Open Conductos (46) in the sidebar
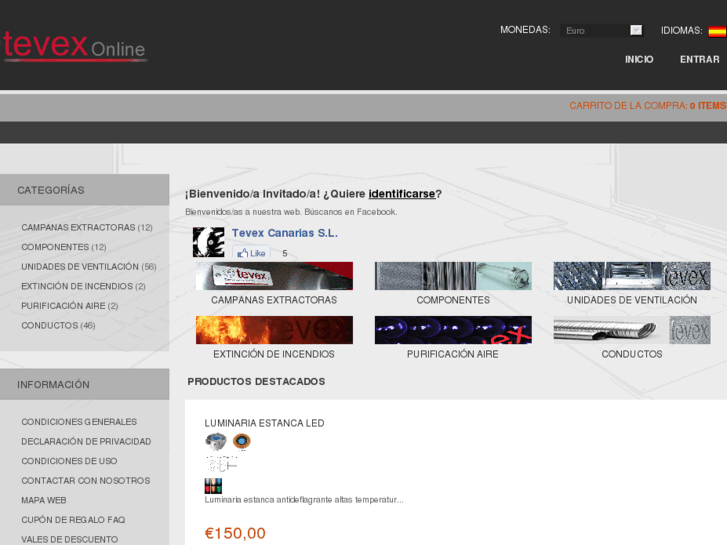The height and width of the screenshot is (545, 727). (x=58, y=325)
